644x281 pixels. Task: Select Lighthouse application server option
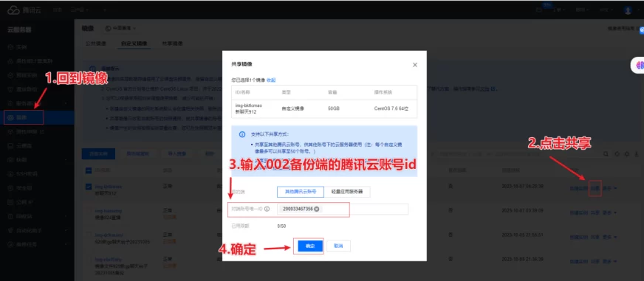pyautogui.click(x=347, y=192)
